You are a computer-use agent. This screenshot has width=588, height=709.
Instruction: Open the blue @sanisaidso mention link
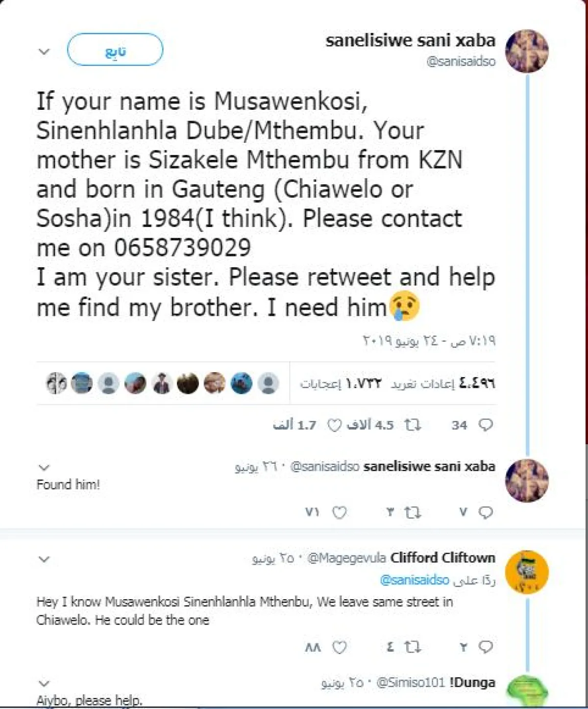tap(415, 580)
